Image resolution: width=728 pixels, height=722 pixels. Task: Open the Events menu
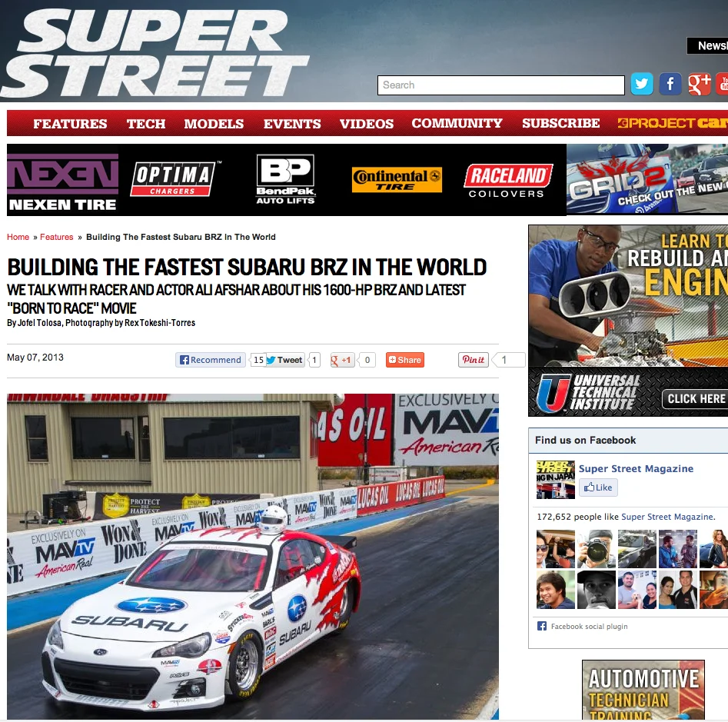pyautogui.click(x=292, y=124)
